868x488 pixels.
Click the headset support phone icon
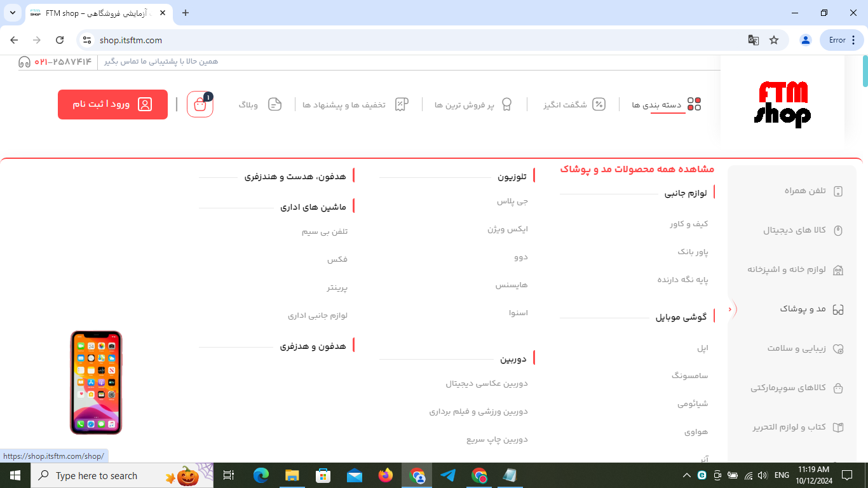tap(24, 62)
